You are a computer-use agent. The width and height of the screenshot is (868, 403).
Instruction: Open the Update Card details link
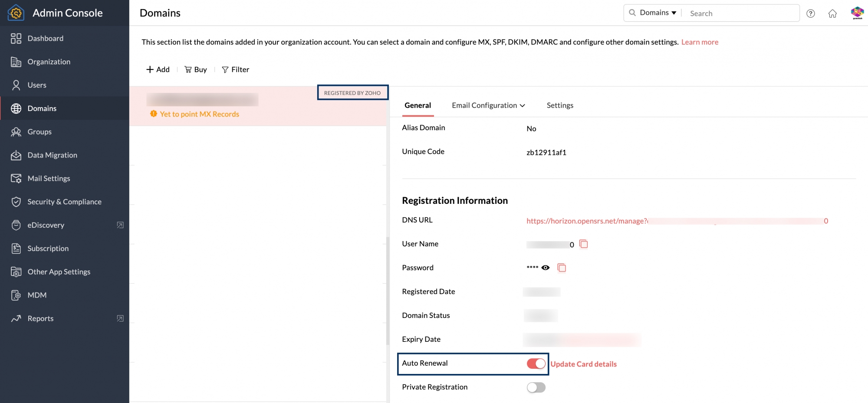click(583, 364)
